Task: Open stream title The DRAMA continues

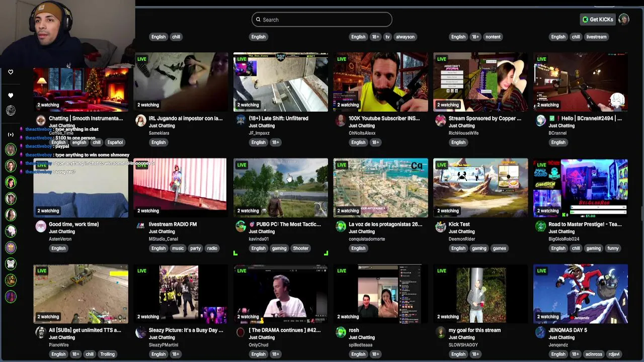Action: click(285, 330)
